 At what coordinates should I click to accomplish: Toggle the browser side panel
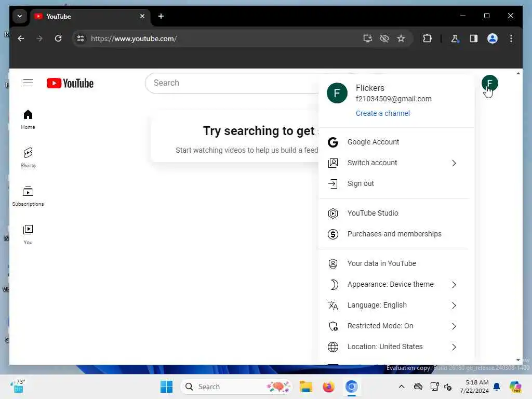[x=474, y=38]
